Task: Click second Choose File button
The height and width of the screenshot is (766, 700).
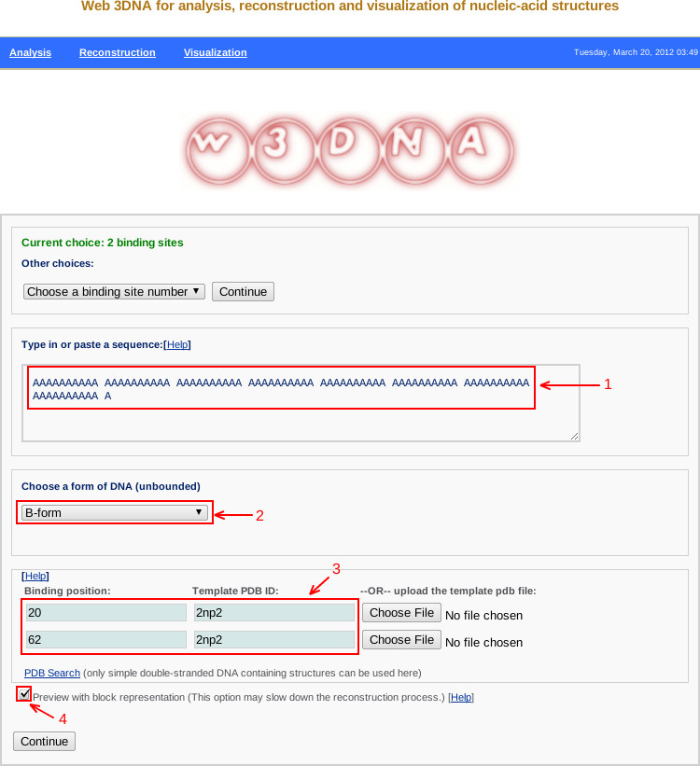Action: pos(402,639)
